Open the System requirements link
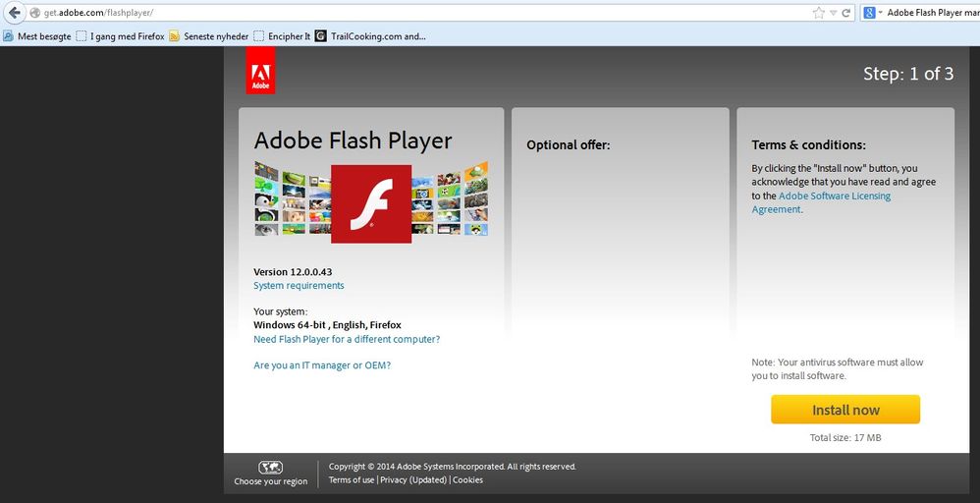Screen dimensions: 980x503 click(x=299, y=285)
